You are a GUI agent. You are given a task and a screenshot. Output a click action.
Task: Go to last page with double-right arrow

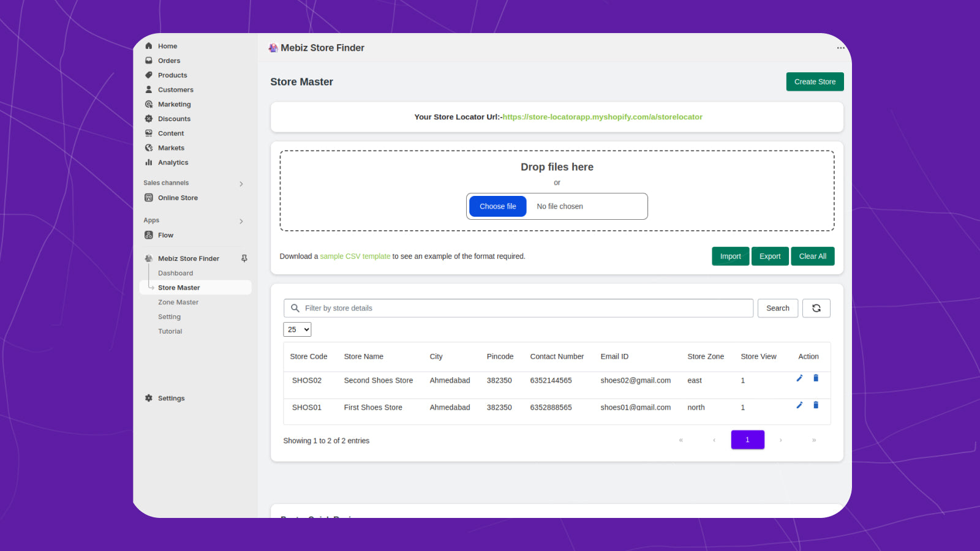click(813, 440)
